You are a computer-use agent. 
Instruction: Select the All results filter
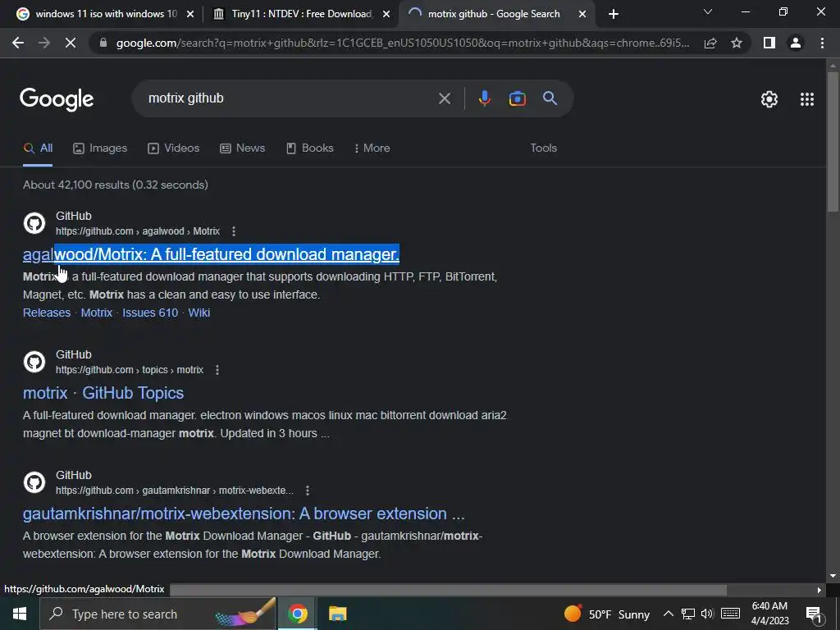[38, 148]
